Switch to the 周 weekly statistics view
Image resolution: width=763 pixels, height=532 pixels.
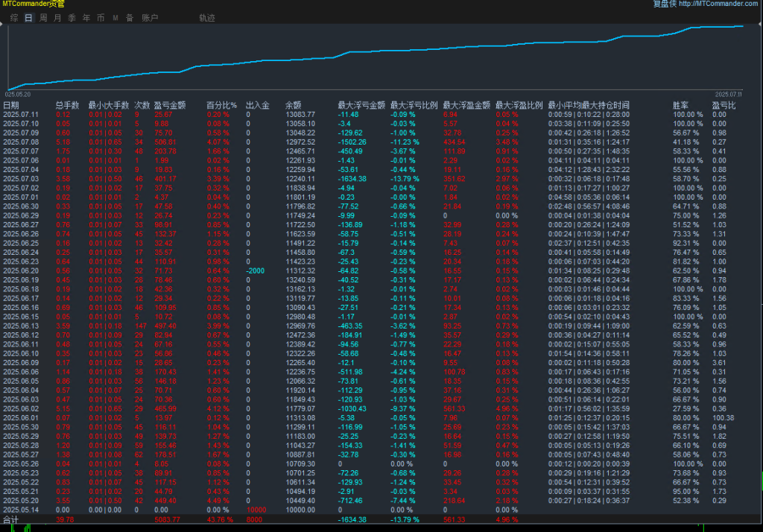point(42,17)
